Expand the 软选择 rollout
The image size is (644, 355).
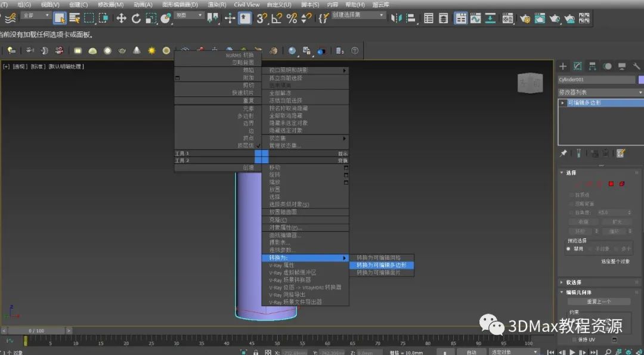pos(574,282)
